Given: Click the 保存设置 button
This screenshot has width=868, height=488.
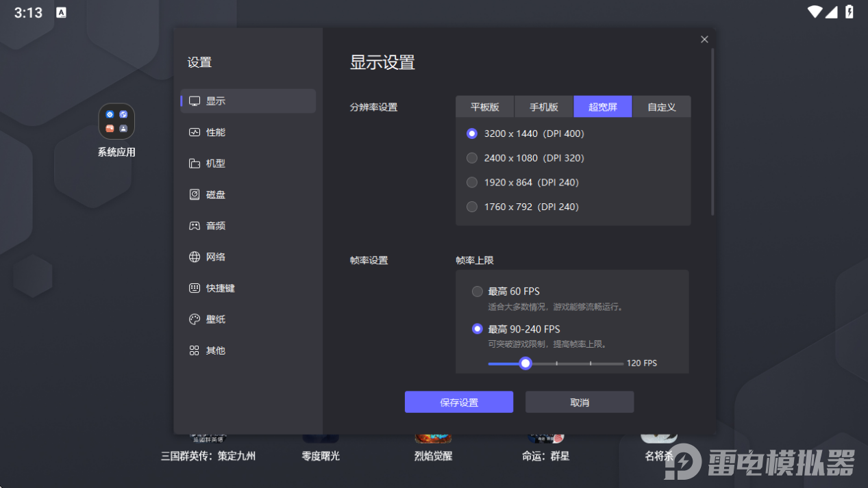Looking at the screenshot, I should tap(459, 402).
